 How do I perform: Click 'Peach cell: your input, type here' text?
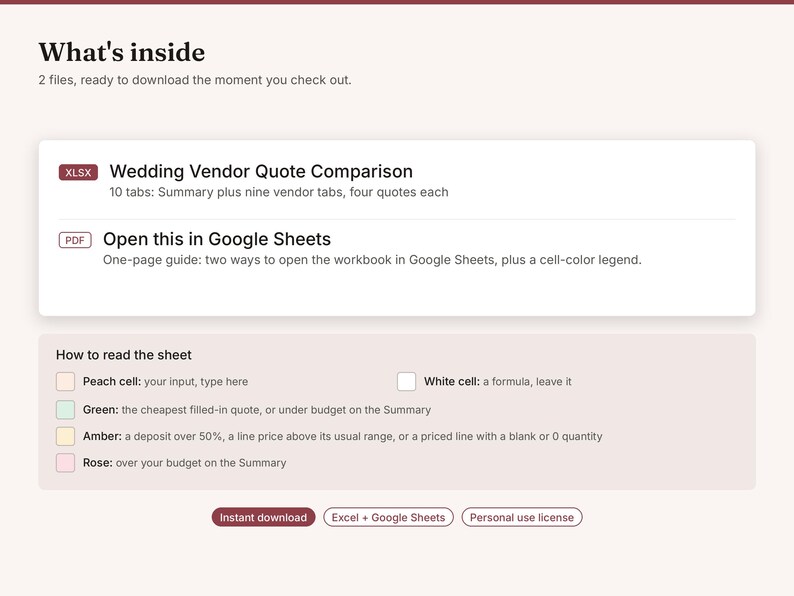(166, 382)
